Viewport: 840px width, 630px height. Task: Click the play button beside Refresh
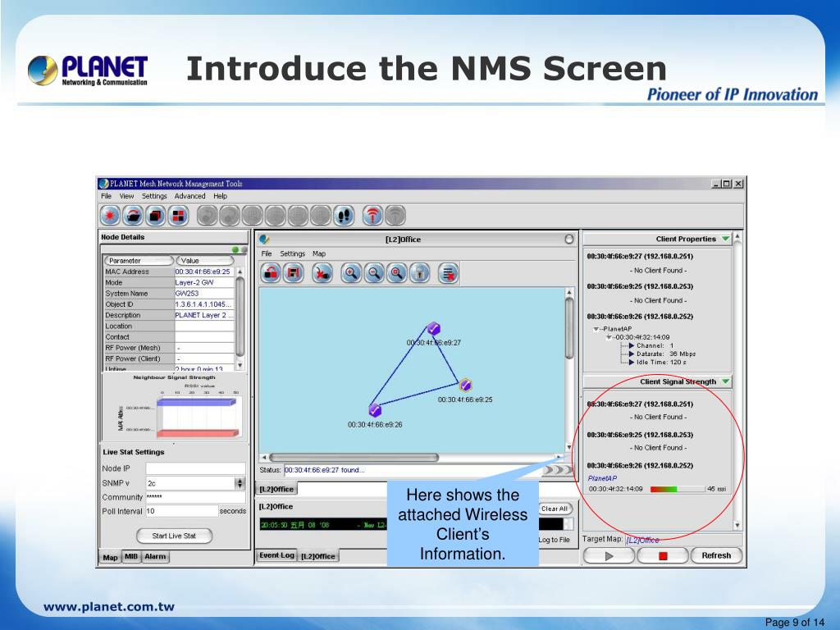click(x=609, y=556)
